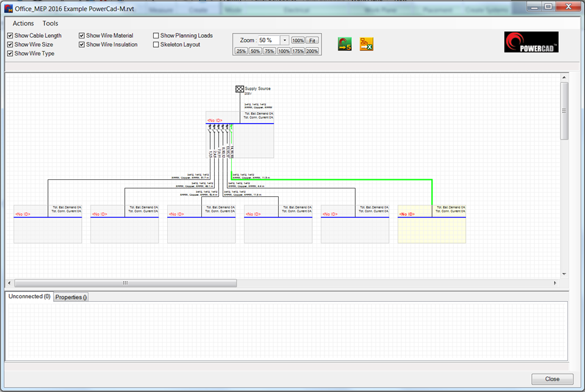Disable Show Wire Insulation

[81, 44]
